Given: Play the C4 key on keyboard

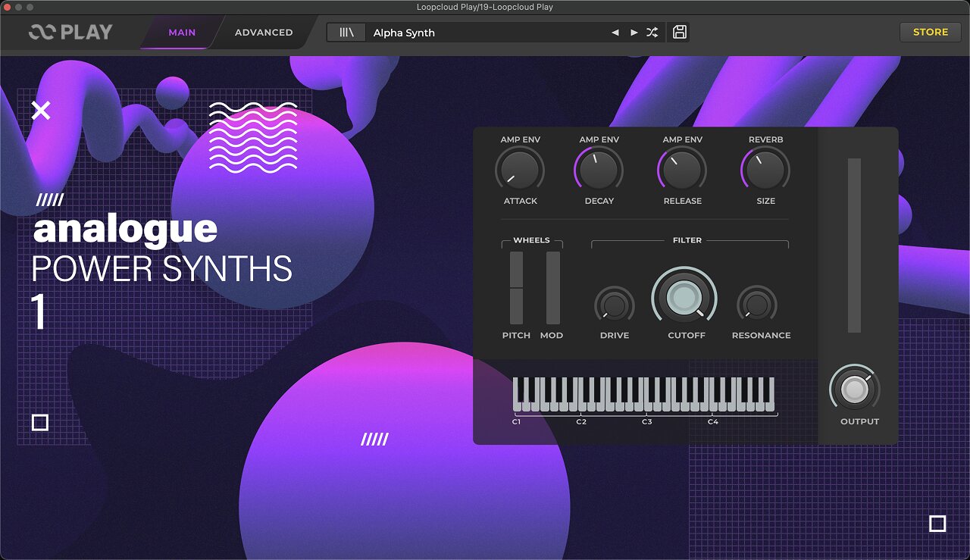Looking at the screenshot, I should tap(713, 405).
